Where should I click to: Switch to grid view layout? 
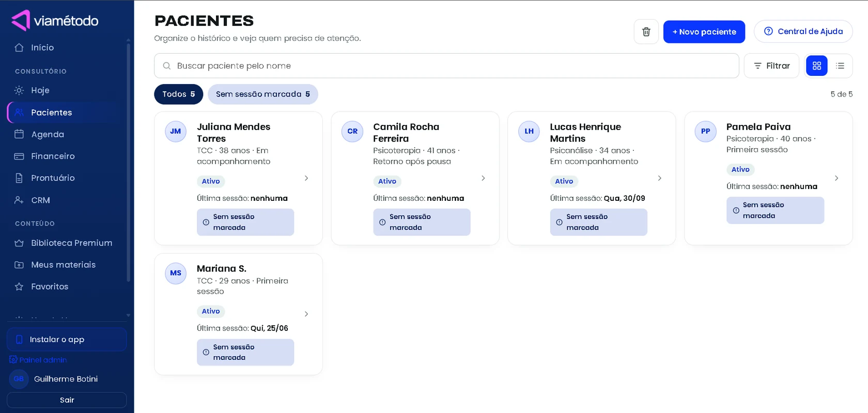tap(817, 66)
